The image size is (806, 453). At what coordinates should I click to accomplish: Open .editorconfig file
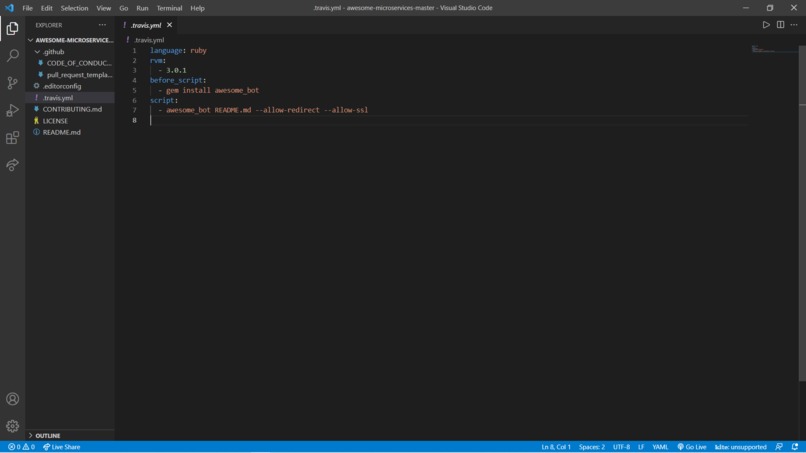(x=70, y=86)
